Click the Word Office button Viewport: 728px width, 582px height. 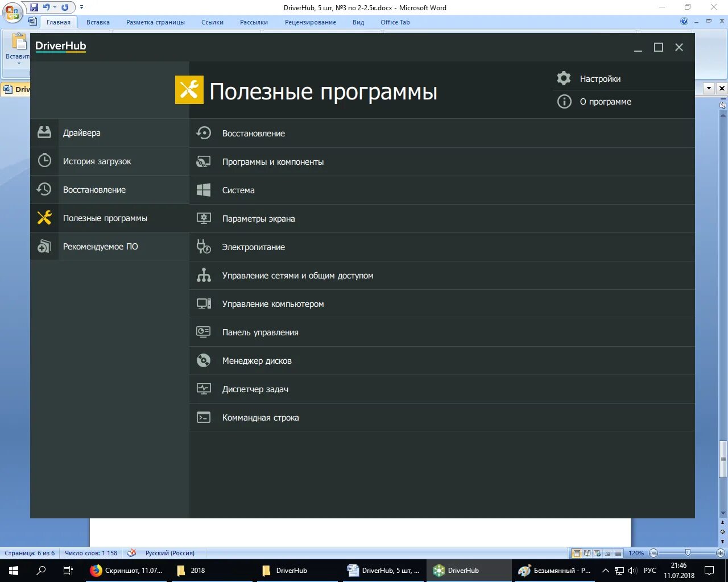tap(13, 13)
